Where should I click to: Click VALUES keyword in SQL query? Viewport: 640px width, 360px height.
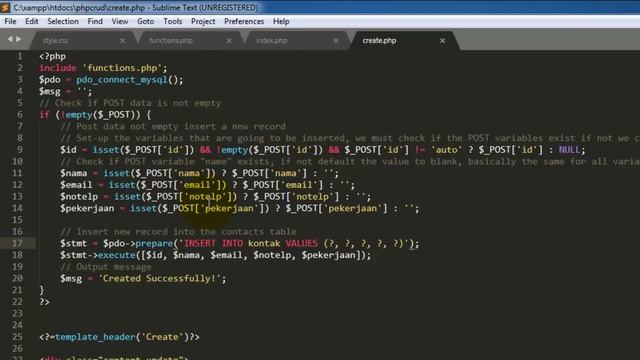301,244
